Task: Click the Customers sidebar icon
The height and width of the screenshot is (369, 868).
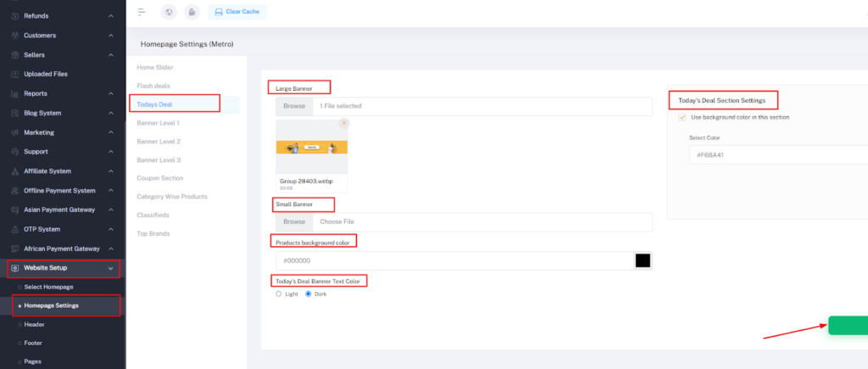Action: point(15,36)
